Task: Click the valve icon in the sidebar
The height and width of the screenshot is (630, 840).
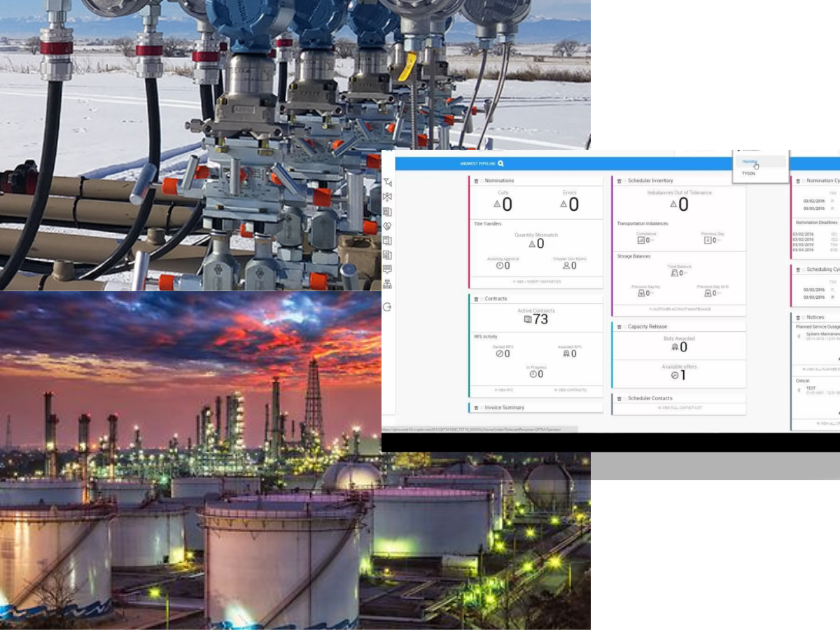Action: (387, 197)
